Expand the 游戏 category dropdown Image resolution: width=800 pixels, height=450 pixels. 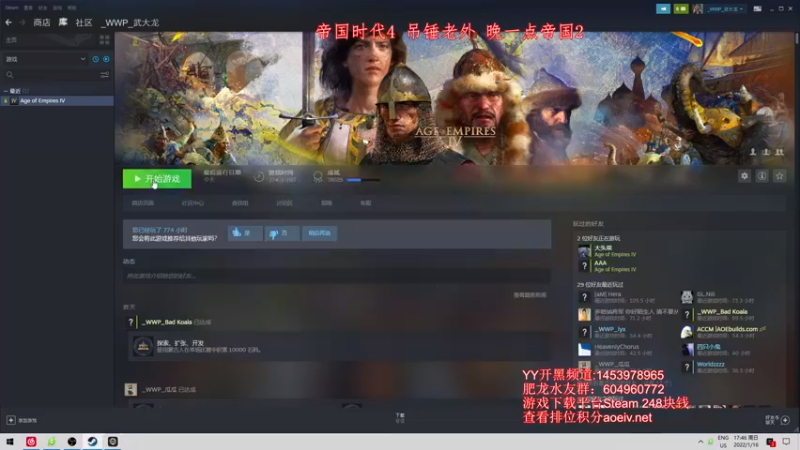coord(45,59)
